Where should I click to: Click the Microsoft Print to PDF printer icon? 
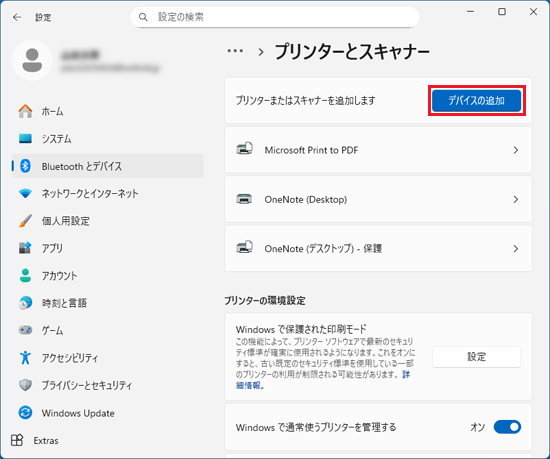point(244,149)
